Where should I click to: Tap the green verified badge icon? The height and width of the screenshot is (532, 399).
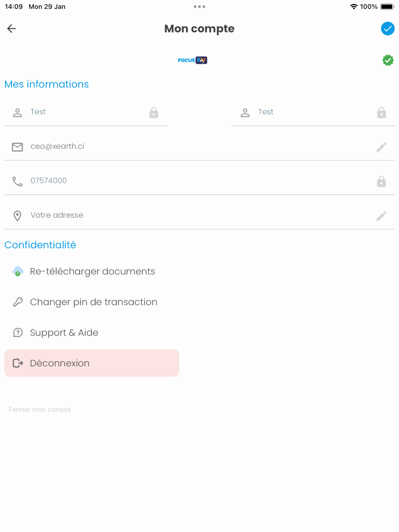[x=388, y=60]
